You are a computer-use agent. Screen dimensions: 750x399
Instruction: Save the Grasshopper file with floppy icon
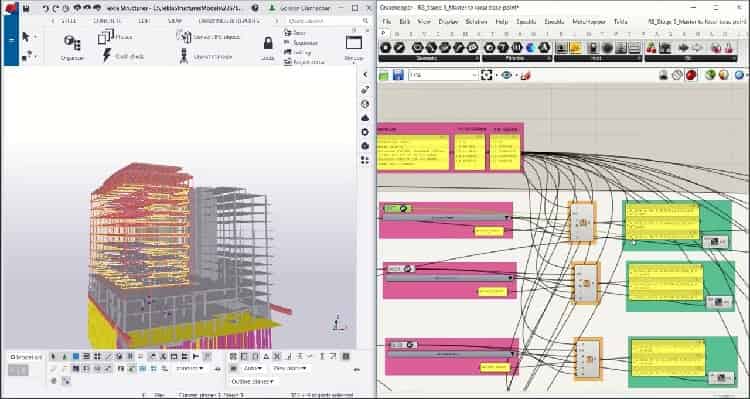click(x=398, y=75)
